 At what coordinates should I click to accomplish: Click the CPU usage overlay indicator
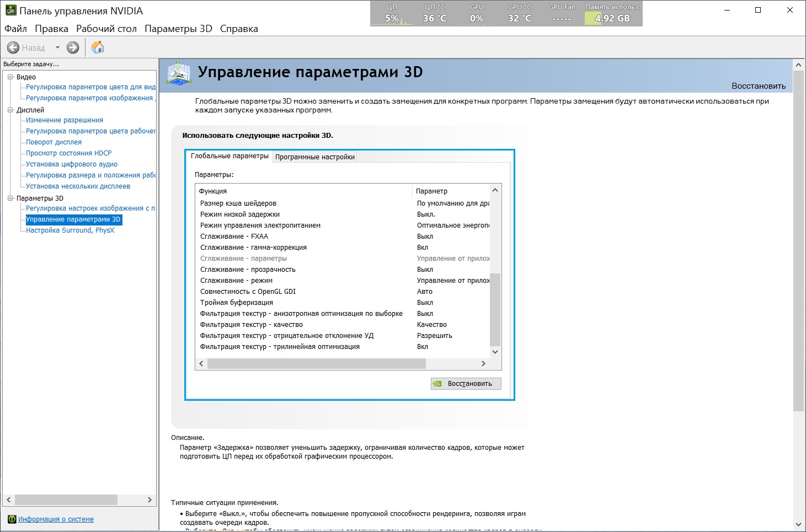(x=392, y=14)
